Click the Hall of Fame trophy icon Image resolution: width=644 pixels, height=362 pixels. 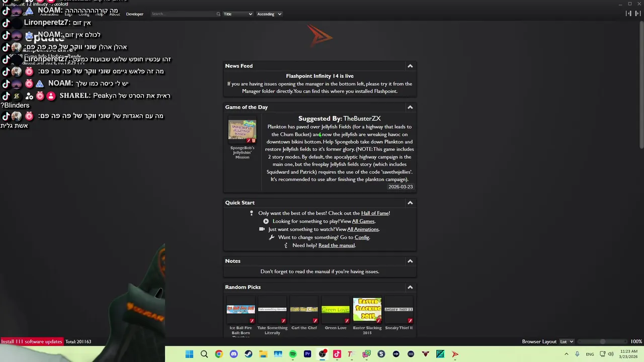(x=252, y=213)
